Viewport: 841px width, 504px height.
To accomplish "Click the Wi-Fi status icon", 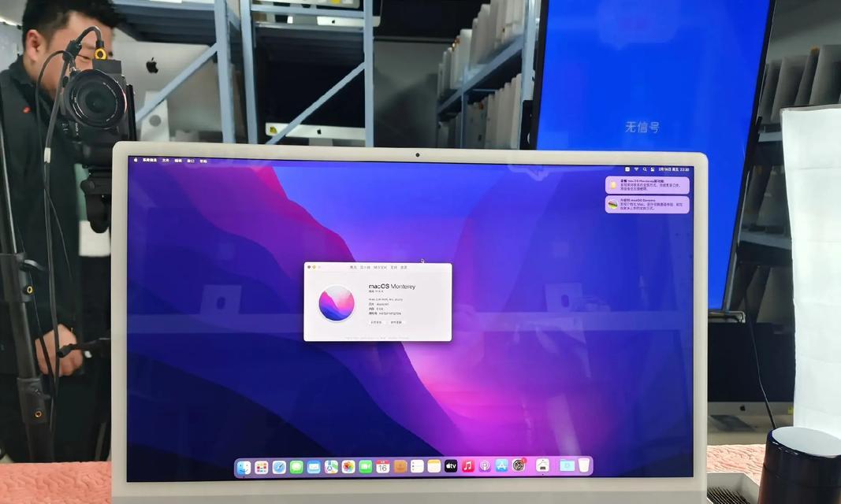I will 636,169.
